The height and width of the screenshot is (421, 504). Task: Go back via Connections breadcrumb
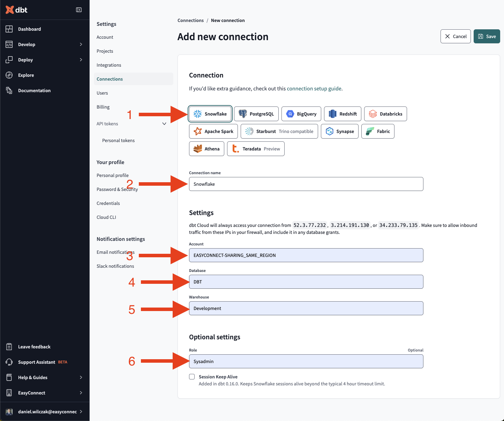[x=190, y=21]
